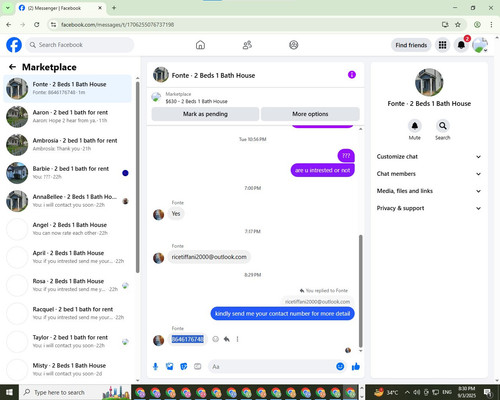Open Chrome tab search dropdown arrow
The image size is (500, 400).
pyautogui.click(x=8, y=8)
